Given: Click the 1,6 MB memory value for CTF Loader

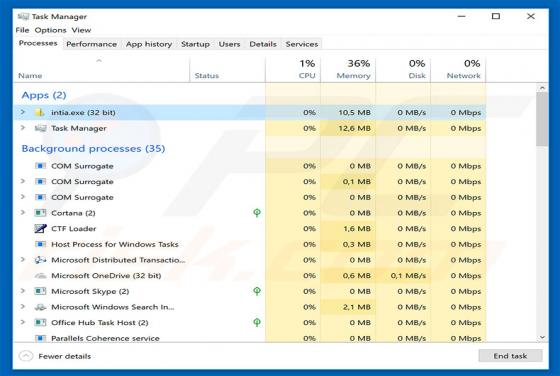Looking at the screenshot, I should pos(356,229).
